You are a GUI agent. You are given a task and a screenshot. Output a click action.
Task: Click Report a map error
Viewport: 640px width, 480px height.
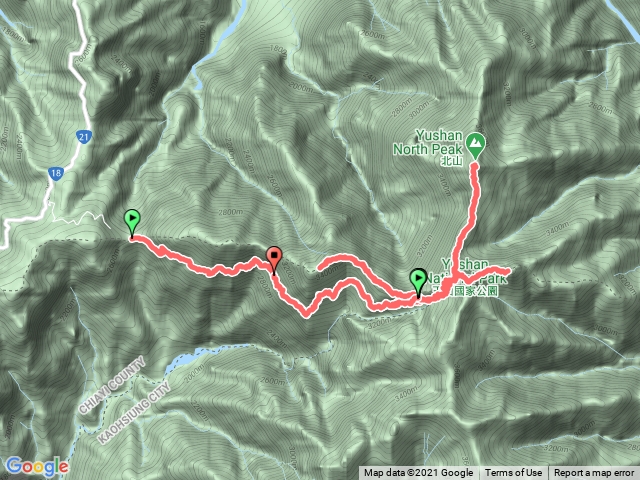pos(594,473)
